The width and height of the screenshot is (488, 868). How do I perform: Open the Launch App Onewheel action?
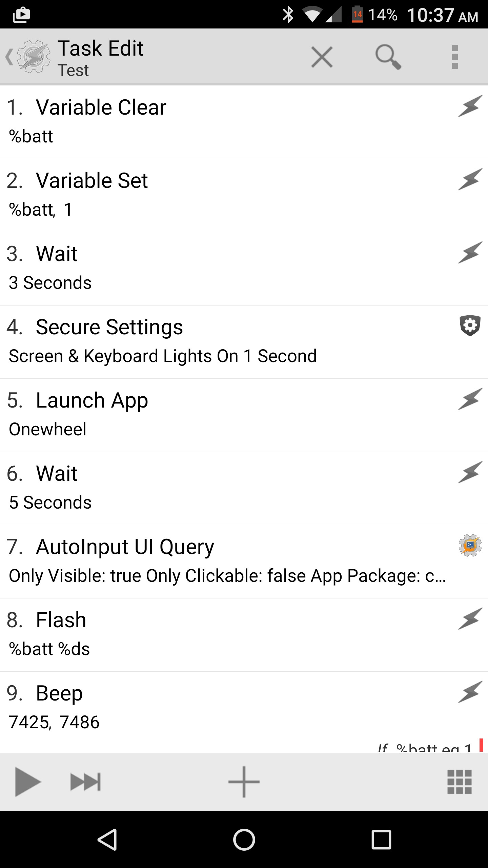203,415
